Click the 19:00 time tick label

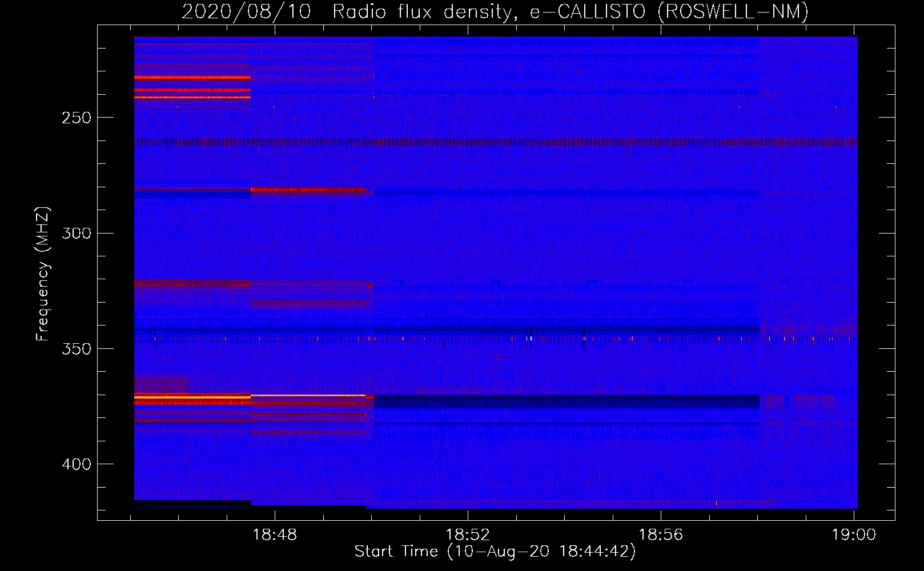point(854,535)
